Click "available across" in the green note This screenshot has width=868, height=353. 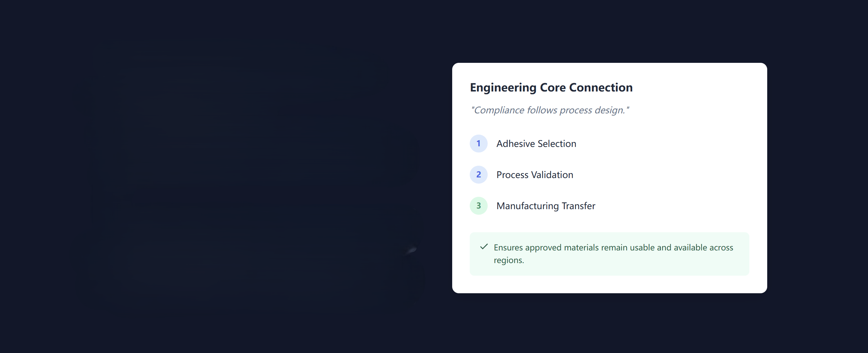coord(703,248)
